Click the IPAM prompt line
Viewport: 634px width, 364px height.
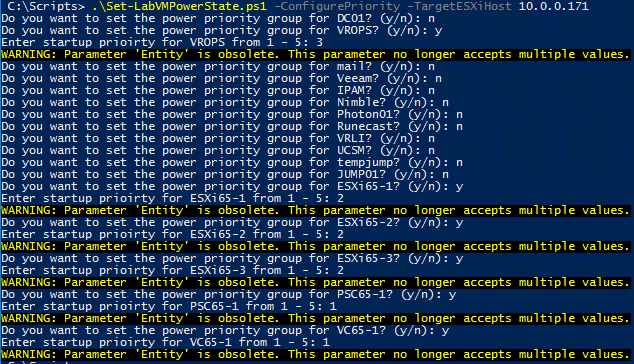pyautogui.click(x=218, y=91)
